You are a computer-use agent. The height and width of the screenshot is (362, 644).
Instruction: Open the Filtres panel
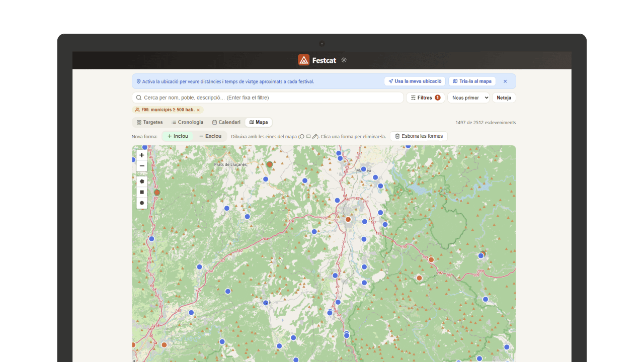426,98
